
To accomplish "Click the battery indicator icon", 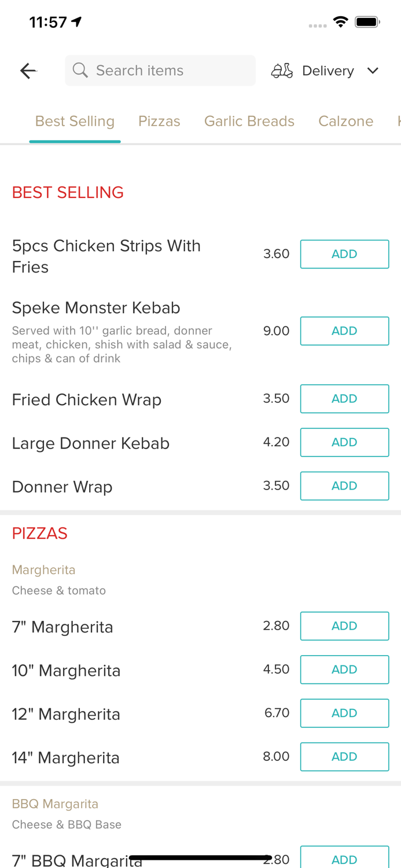I will coord(367,20).
